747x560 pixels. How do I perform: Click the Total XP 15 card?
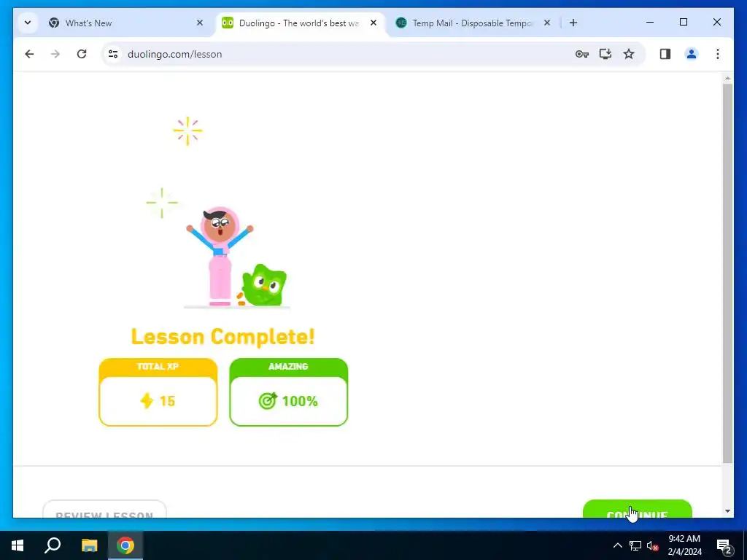[158, 392]
